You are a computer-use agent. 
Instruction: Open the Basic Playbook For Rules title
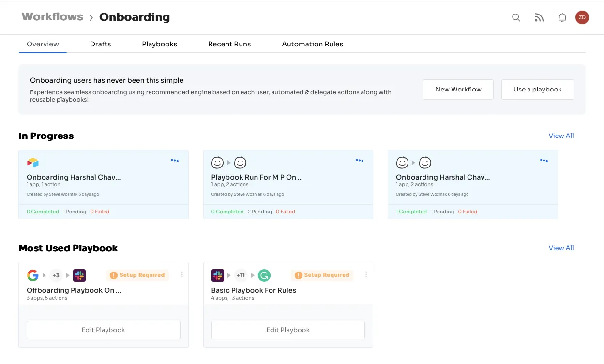tap(254, 290)
